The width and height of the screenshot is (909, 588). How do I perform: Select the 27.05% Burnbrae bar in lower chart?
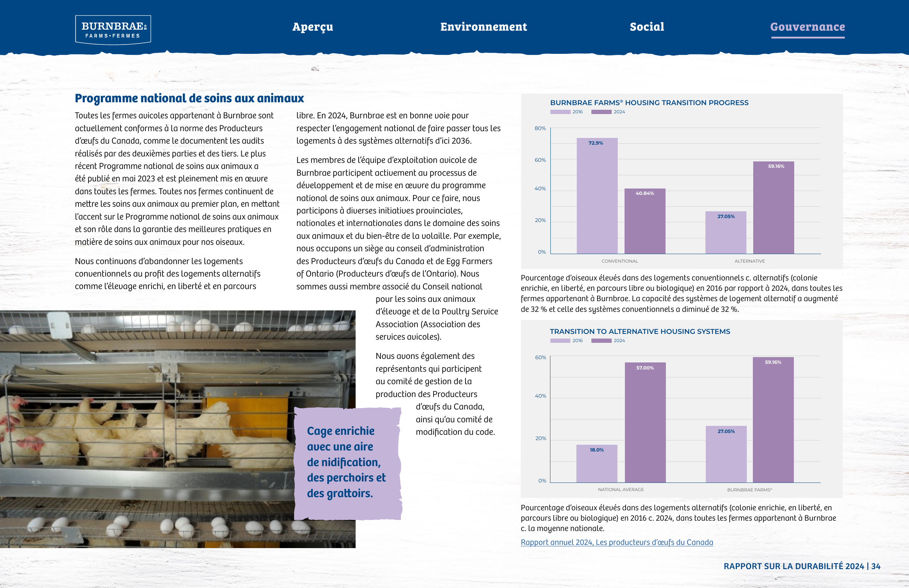point(726,454)
